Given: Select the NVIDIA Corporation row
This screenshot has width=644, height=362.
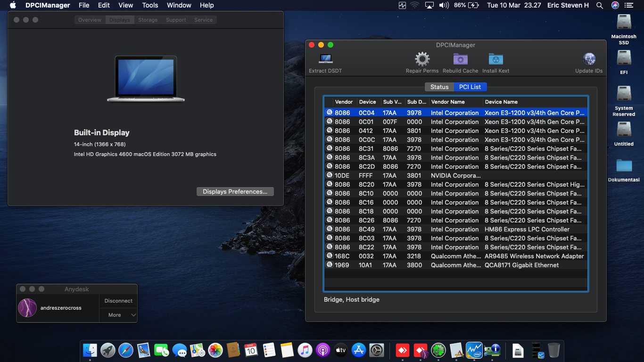Looking at the screenshot, I should [x=456, y=175].
